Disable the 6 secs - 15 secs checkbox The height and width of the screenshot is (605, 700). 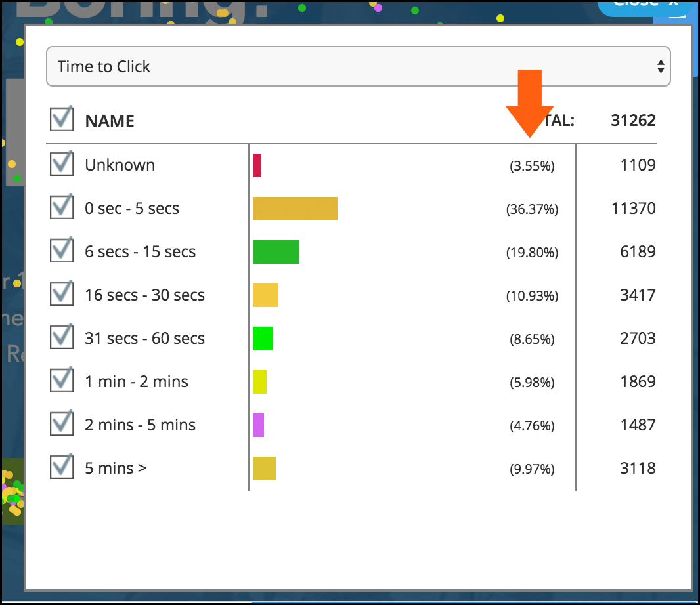[62, 251]
